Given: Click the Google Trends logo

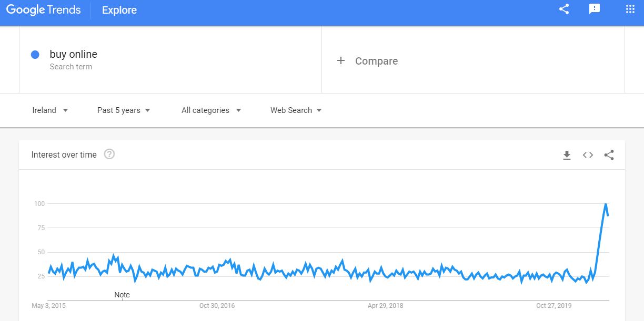Looking at the screenshot, I should click(43, 10).
